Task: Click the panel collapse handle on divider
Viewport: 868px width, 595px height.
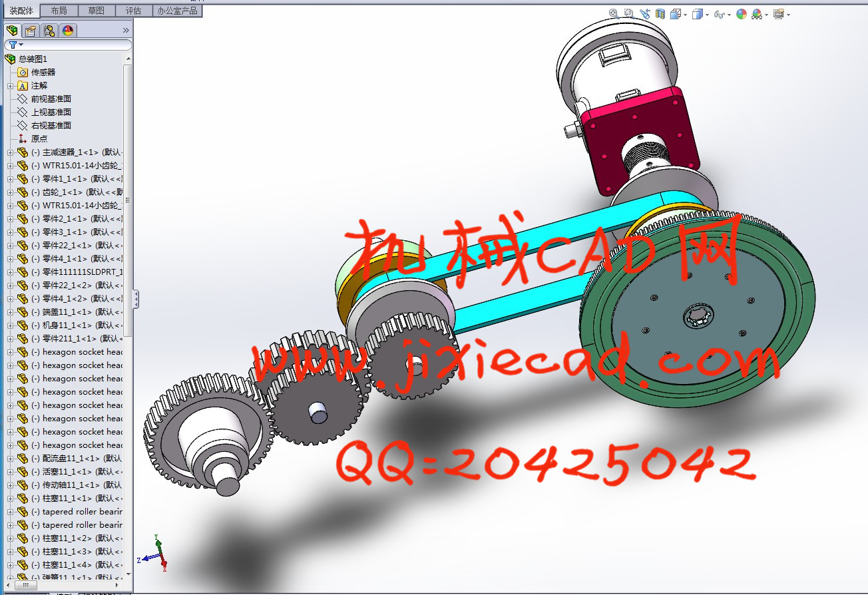Action: 136,299
